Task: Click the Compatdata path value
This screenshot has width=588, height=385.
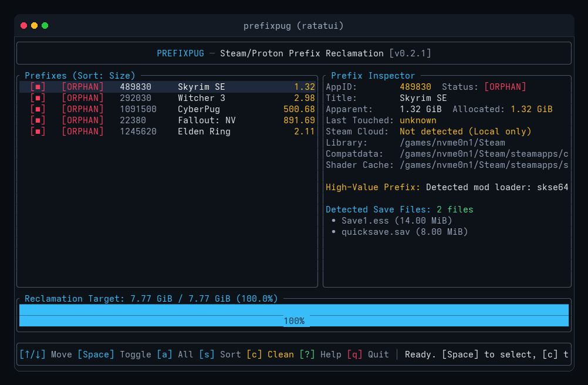Action: coord(484,154)
